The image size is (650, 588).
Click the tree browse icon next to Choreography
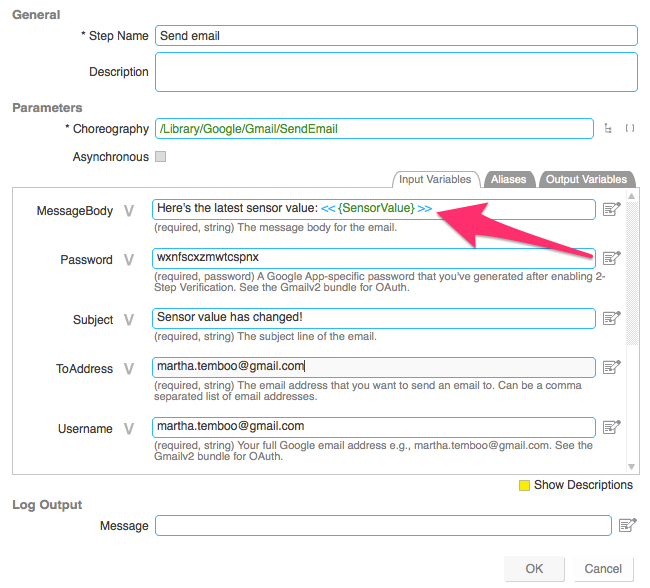[607, 128]
